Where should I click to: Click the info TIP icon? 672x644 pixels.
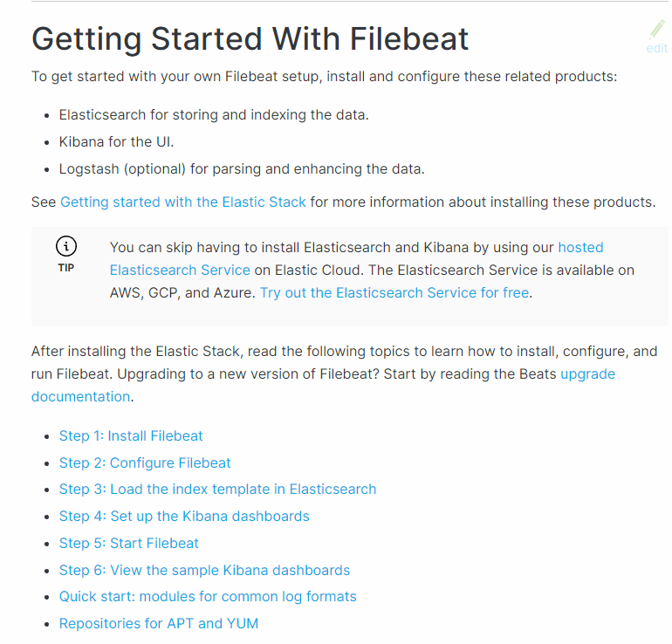point(66,246)
